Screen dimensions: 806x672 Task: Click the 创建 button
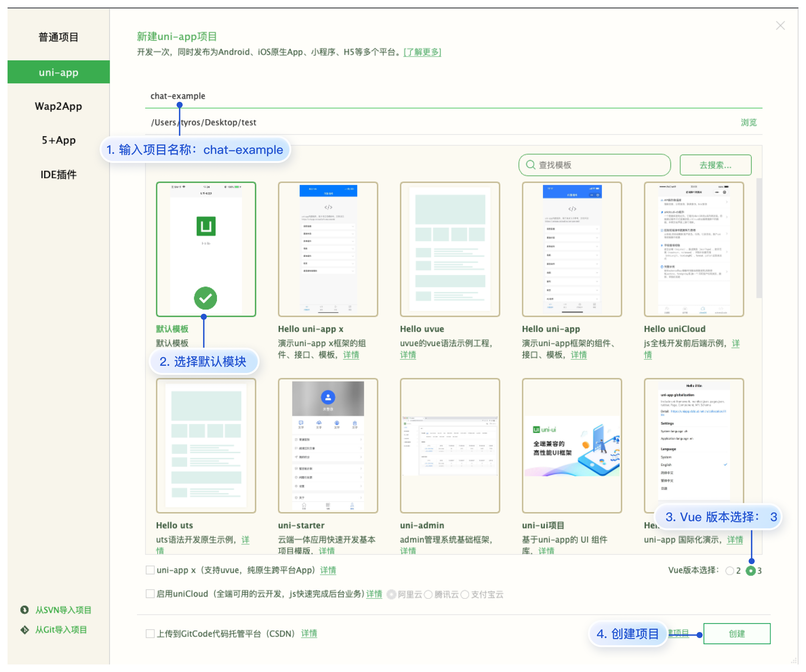737,634
